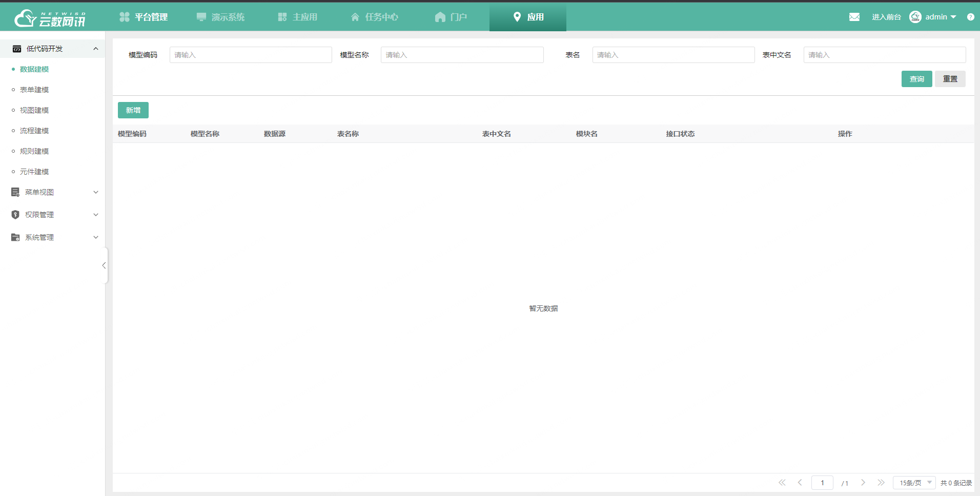Click the previous page arrow
The height and width of the screenshot is (496, 980).
800,483
